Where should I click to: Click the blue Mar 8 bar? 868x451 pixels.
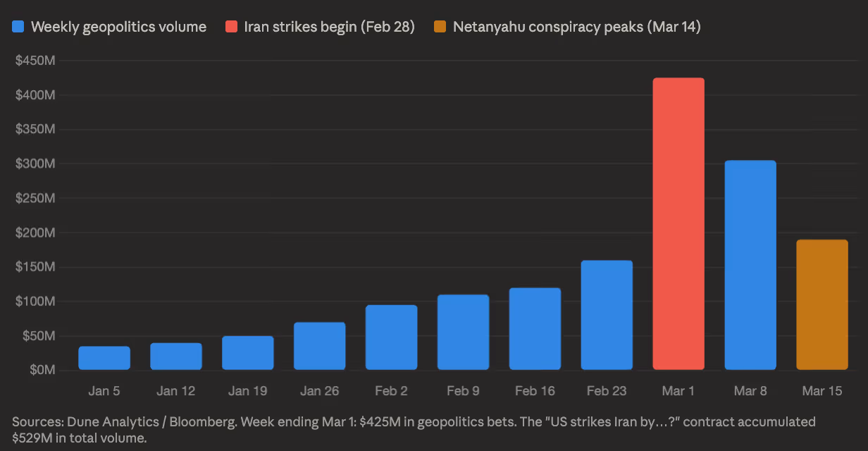(x=750, y=265)
